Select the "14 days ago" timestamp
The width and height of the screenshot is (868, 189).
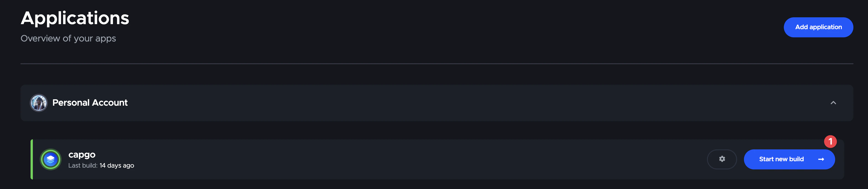click(117, 166)
